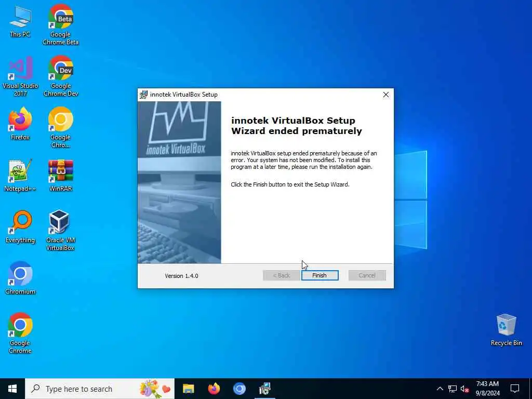The image size is (532, 399).
Task: Click the setup installer title bar icon
Action: [144, 95]
